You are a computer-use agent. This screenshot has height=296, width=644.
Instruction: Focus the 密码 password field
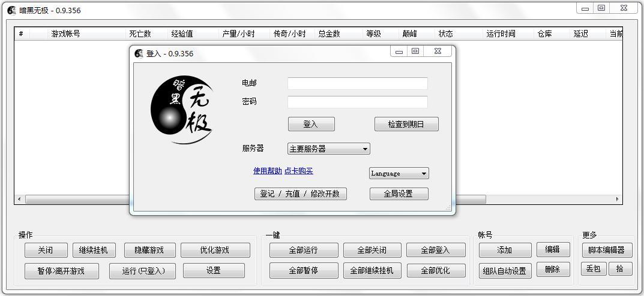[x=357, y=102]
